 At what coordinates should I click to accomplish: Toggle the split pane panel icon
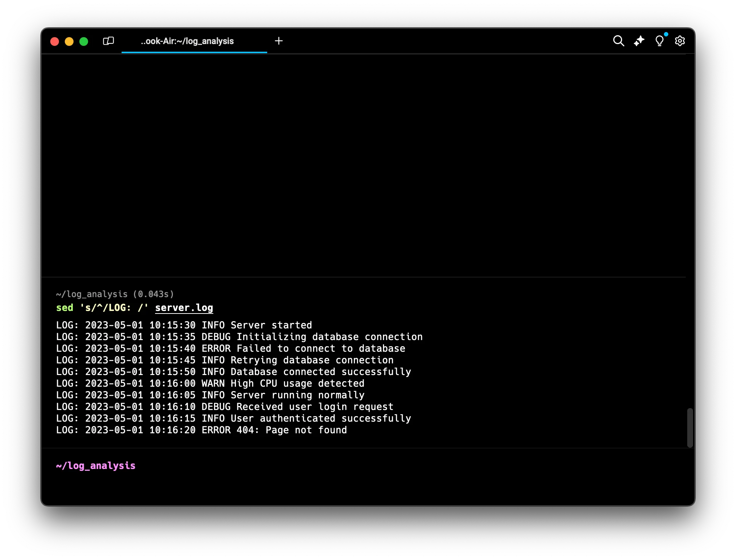tap(108, 41)
